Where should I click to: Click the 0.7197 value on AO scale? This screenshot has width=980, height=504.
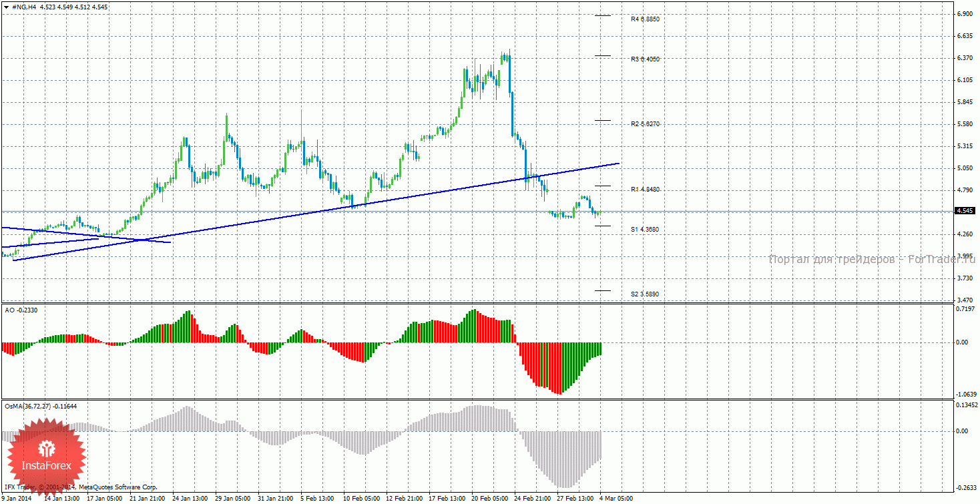[x=967, y=310]
